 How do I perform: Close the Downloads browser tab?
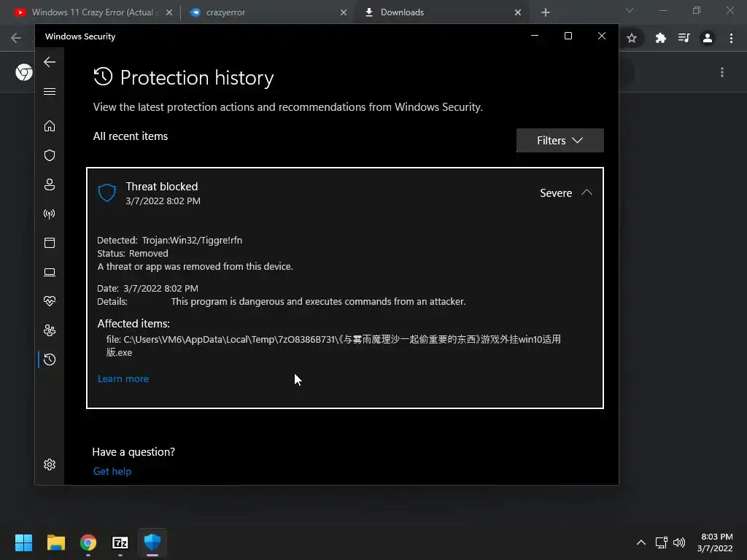coord(518,12)
